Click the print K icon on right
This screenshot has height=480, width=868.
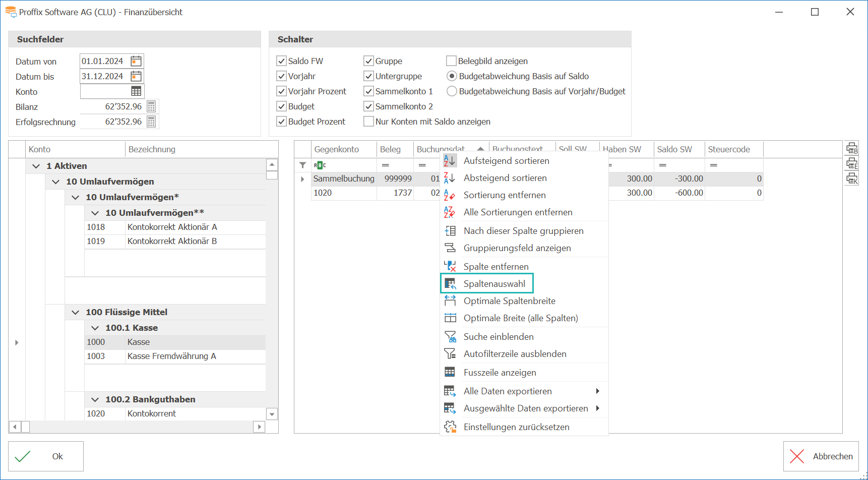point(852,179)
